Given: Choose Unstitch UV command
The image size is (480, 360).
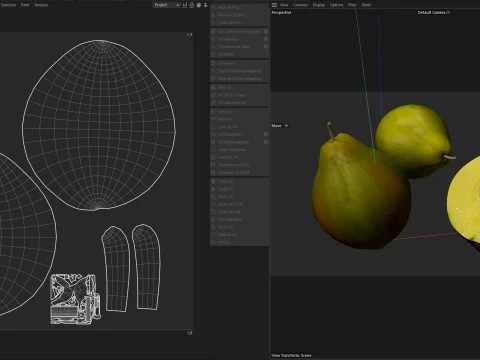Looking at the screenshot, I should click(239, 157).
